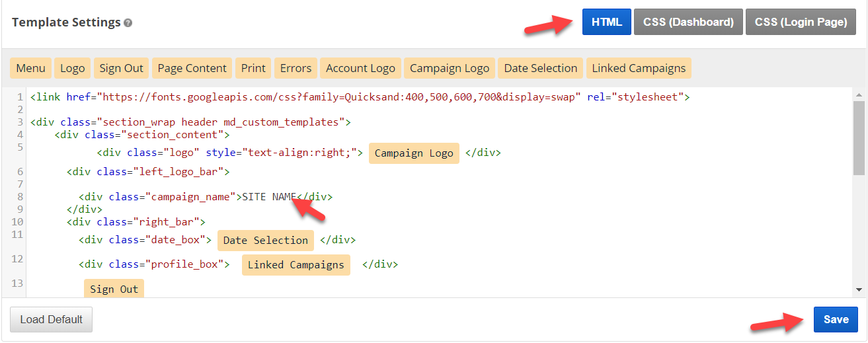Add the Account Logo tag from toolbar
Screen dimensions: 868x343
click(360, 68)
